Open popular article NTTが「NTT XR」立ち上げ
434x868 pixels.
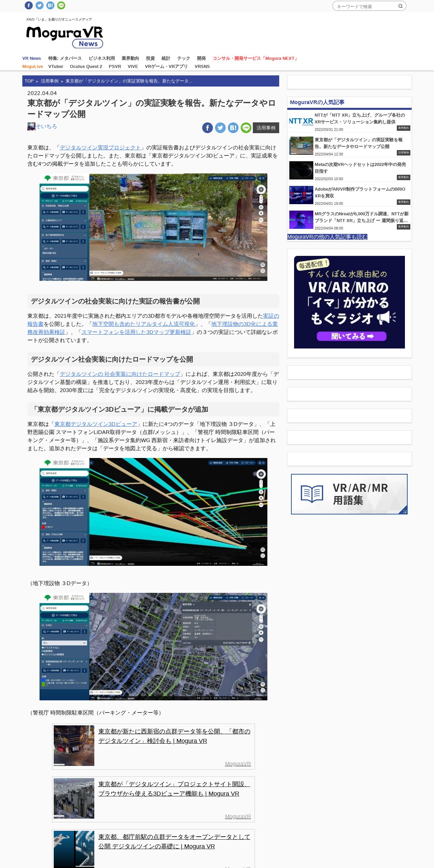point(360,118)
